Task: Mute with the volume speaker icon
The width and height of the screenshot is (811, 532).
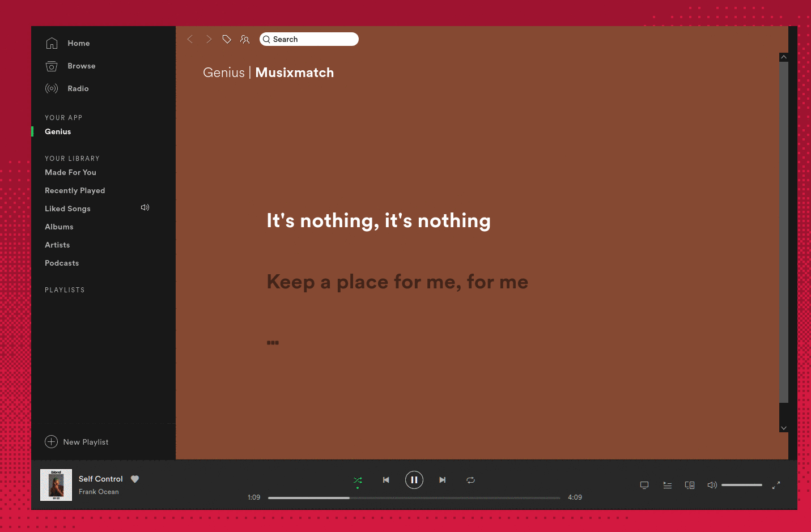Action: point(712,485)
